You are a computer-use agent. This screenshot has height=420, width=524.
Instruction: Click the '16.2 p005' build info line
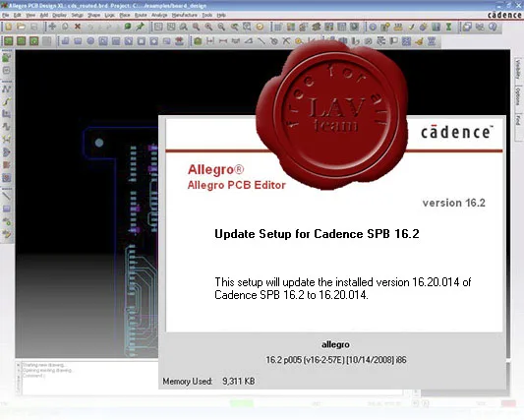(x=336, y=360)
